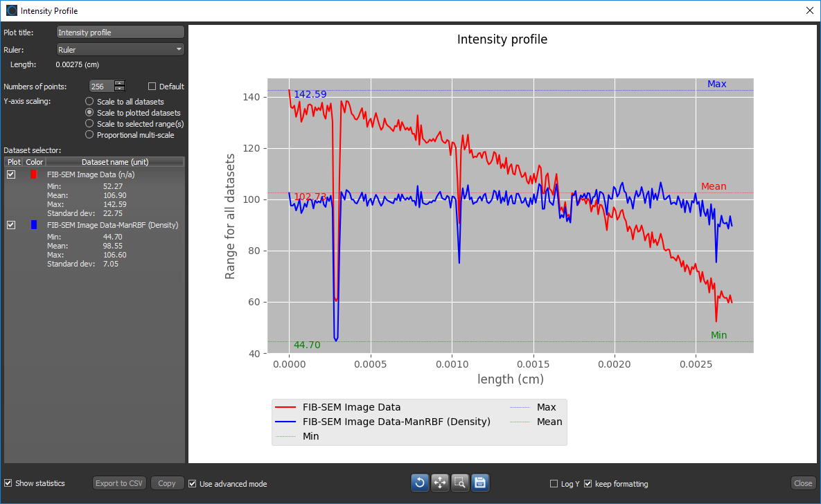
Task: Click the Color column header
Action: (33, 161)
